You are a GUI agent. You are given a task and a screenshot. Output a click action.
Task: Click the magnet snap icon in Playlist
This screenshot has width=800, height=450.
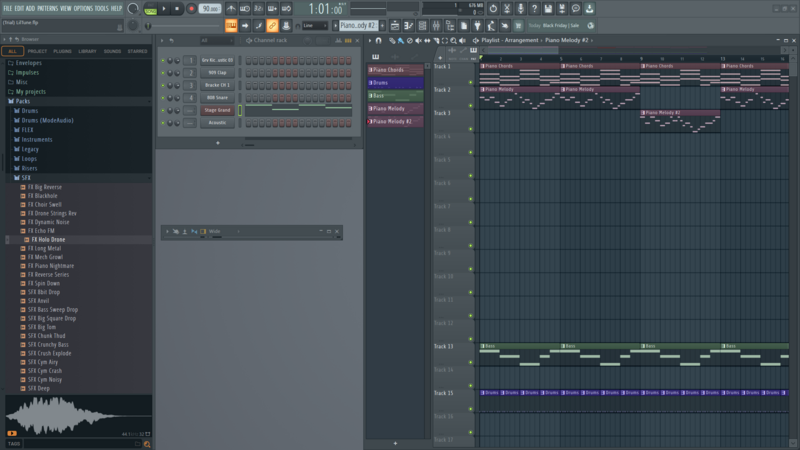click(x=378, y=40)
